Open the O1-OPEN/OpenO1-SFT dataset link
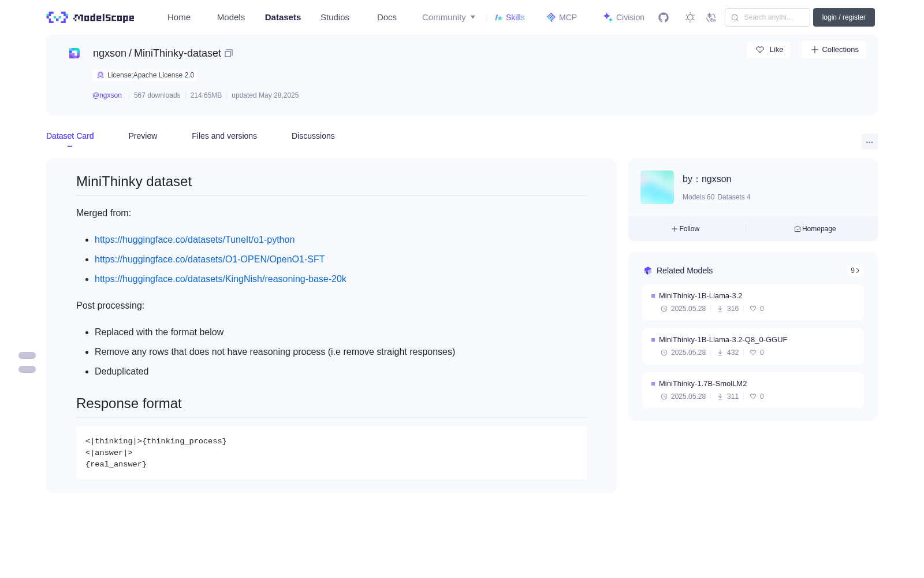Image resolution: width=924 pixels, height=578 pixels. (x=210, y=259)
